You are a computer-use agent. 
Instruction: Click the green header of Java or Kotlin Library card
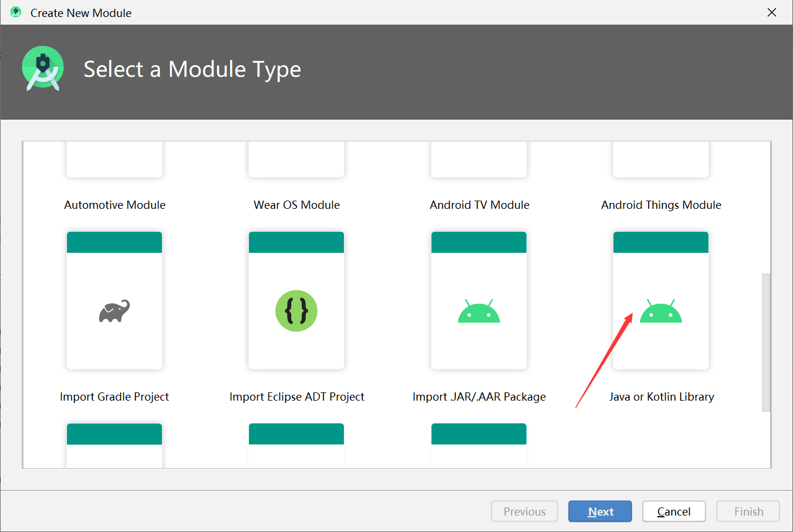[x=661, y=242]
